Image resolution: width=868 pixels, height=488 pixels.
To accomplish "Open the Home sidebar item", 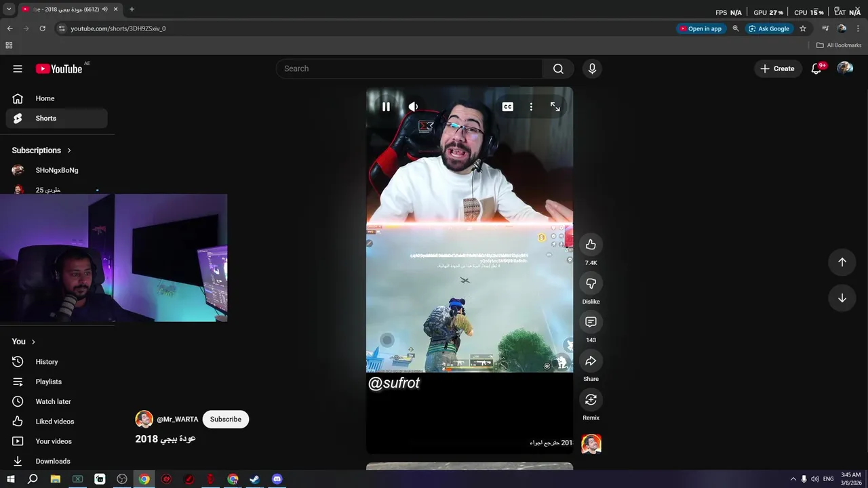I will coord(57,98).
